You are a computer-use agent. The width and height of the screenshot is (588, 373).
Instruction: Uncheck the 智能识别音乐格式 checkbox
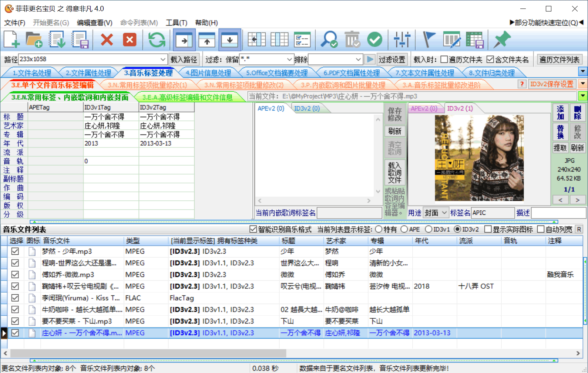253,230
